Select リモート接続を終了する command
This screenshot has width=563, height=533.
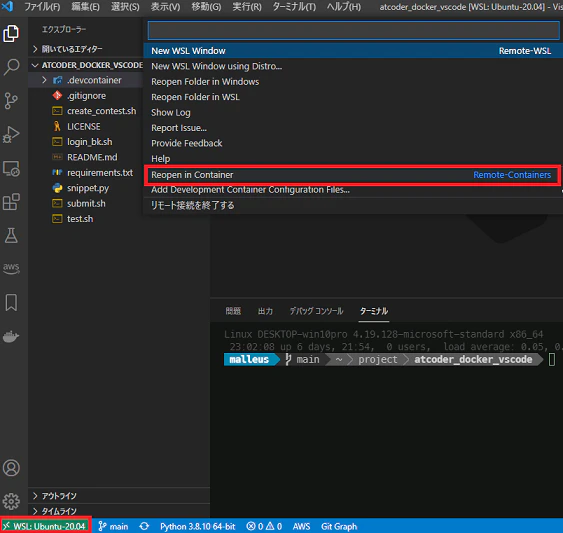point(353,205)
